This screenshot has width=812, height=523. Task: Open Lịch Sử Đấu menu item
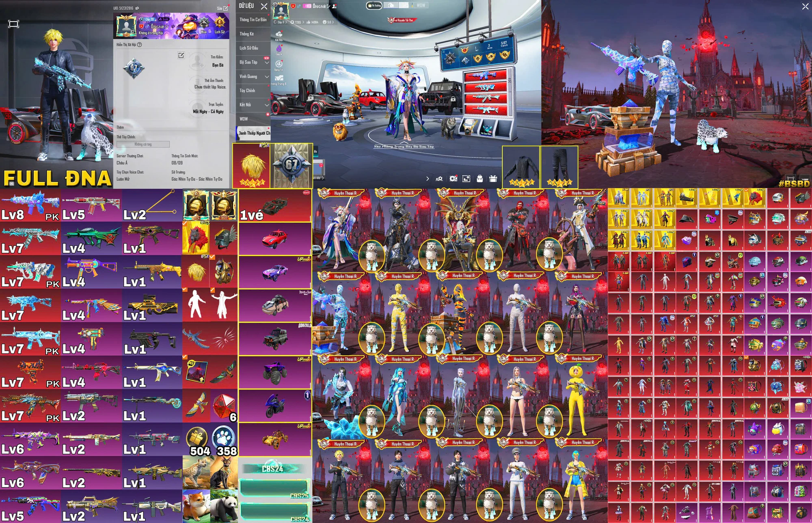pos(253,48)
